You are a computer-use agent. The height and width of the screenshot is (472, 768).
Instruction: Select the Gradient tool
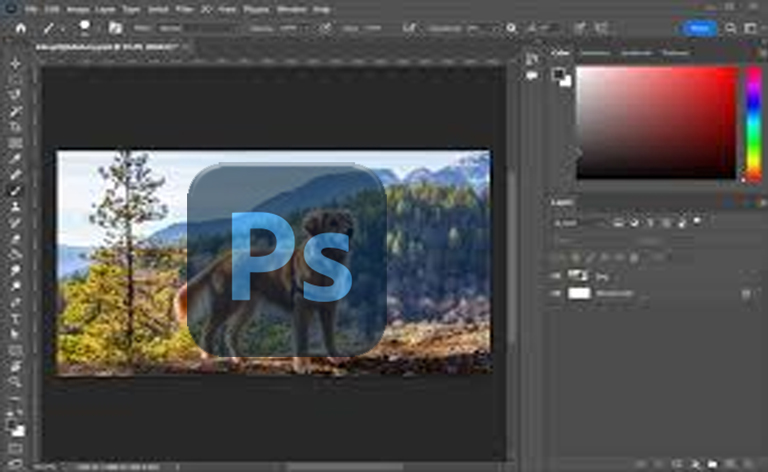tap(16, 254)
